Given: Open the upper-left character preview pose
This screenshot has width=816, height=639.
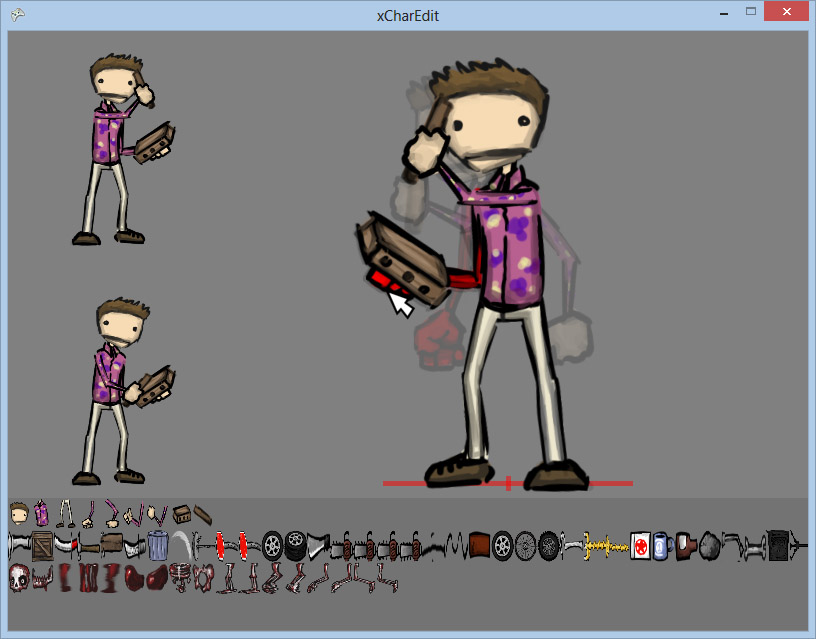Looking at the screenshot, I should 123,150.
